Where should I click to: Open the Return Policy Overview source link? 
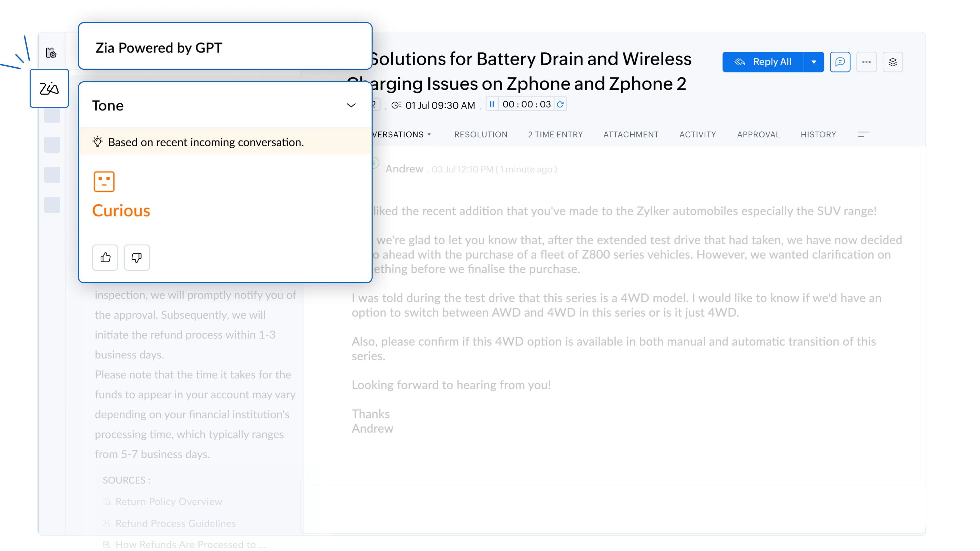point(168,502)
